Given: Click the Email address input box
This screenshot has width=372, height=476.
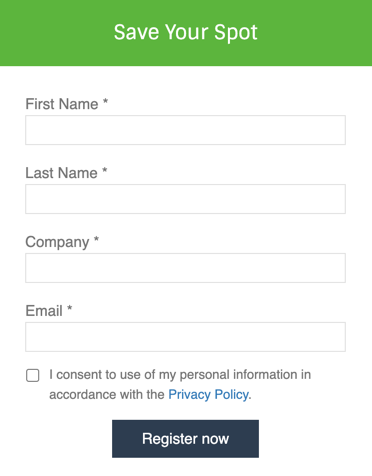Looking at the screenshot, I should (185, 337).
